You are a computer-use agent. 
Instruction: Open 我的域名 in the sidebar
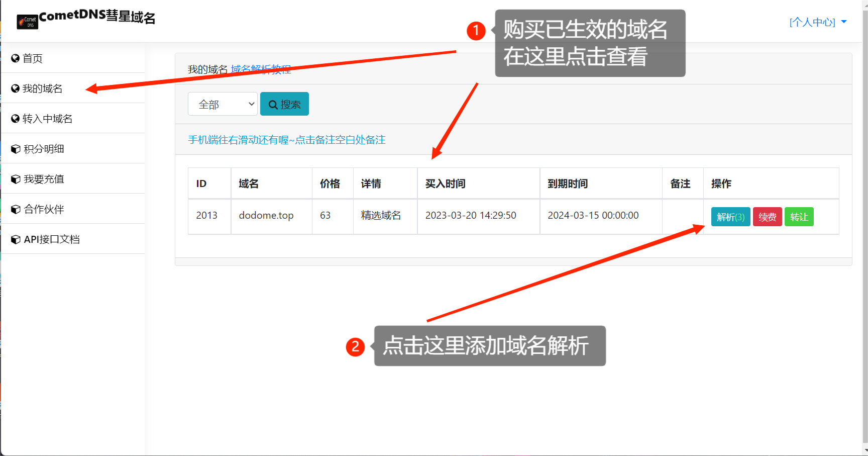coord(43,88)
